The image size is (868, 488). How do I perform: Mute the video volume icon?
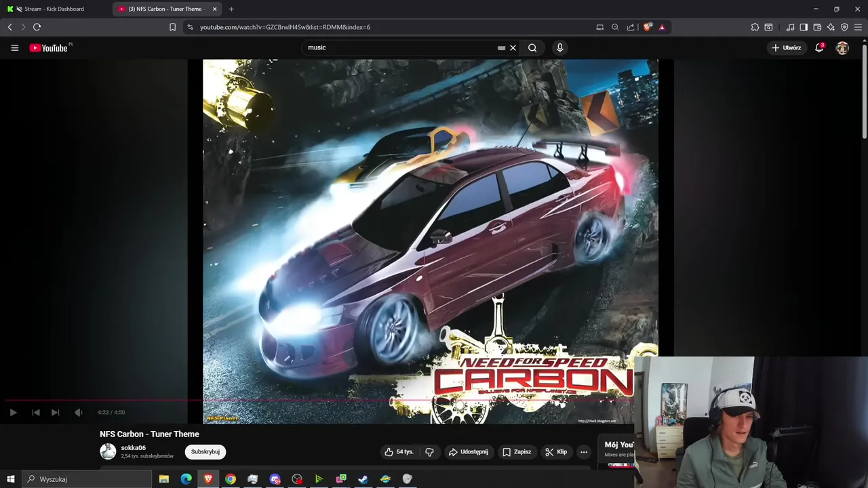coord(79,412)
